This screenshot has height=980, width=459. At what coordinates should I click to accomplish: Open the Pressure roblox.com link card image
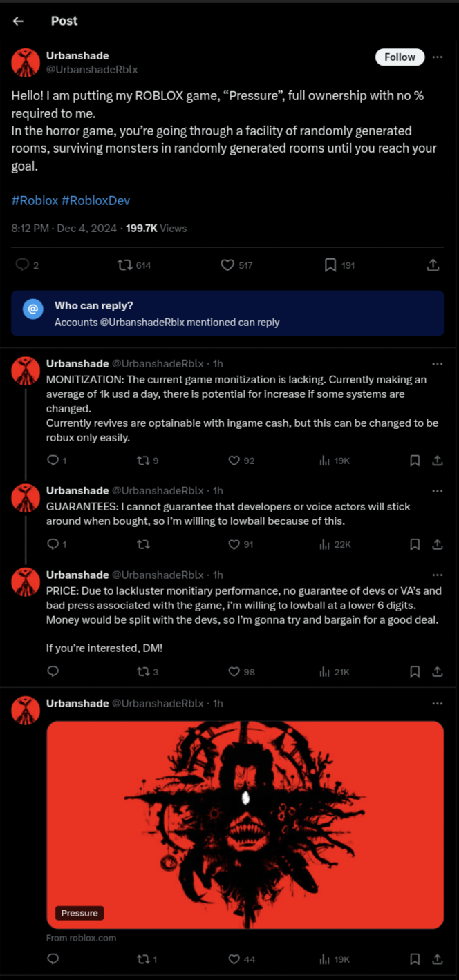[245, 825]
